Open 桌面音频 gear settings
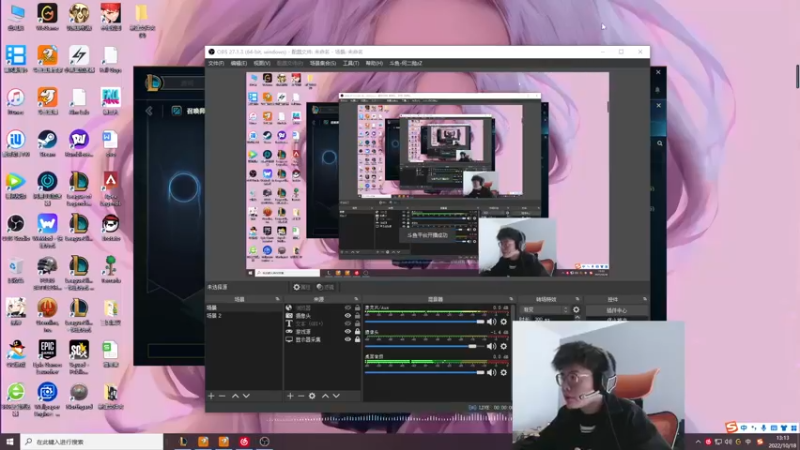The width and height of the screenshot is (800, 450). 504,372
